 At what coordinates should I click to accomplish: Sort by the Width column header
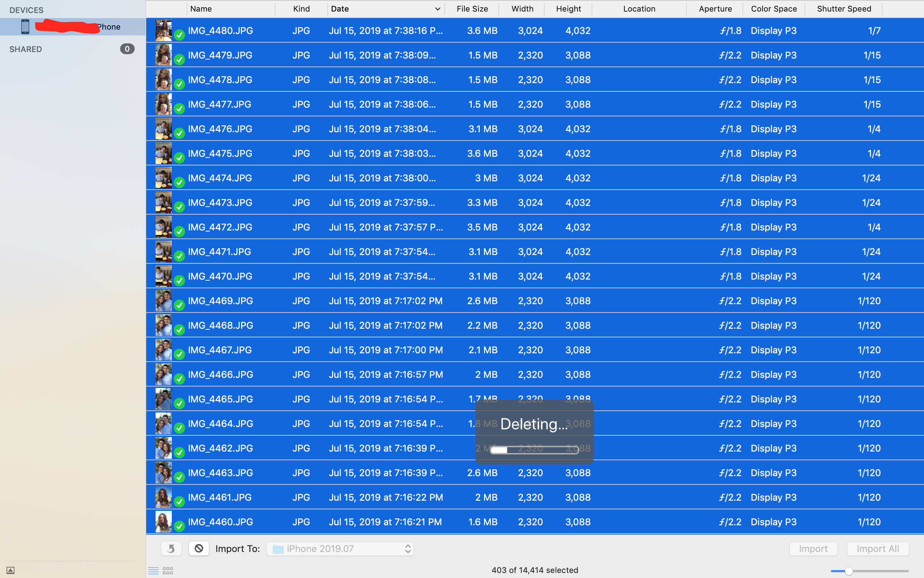[x=522, y=9]
